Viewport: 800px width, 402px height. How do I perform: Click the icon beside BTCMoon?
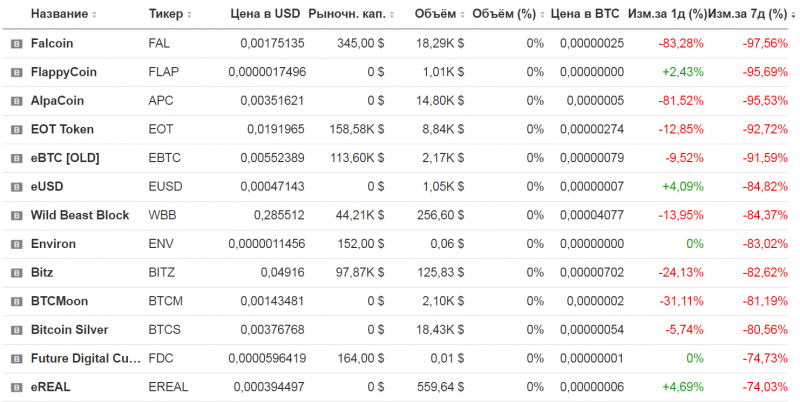click(x=16, y=301)
